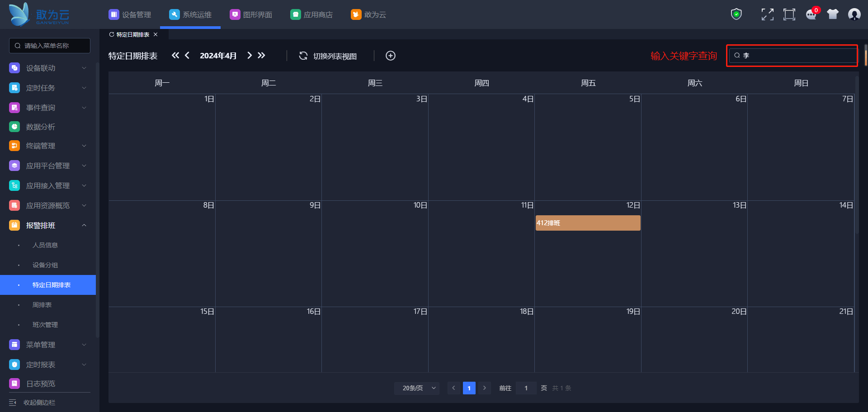Screen dimensions: 868x412
Task: Select page 1 in pagination
Action: pyautogui.click(x=469, y=388)
